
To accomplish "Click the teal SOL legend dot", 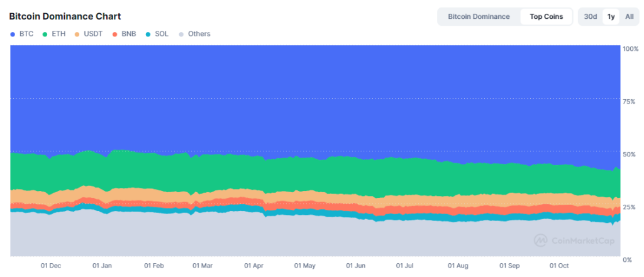I will pyautogui.click(x=148, y=35).
